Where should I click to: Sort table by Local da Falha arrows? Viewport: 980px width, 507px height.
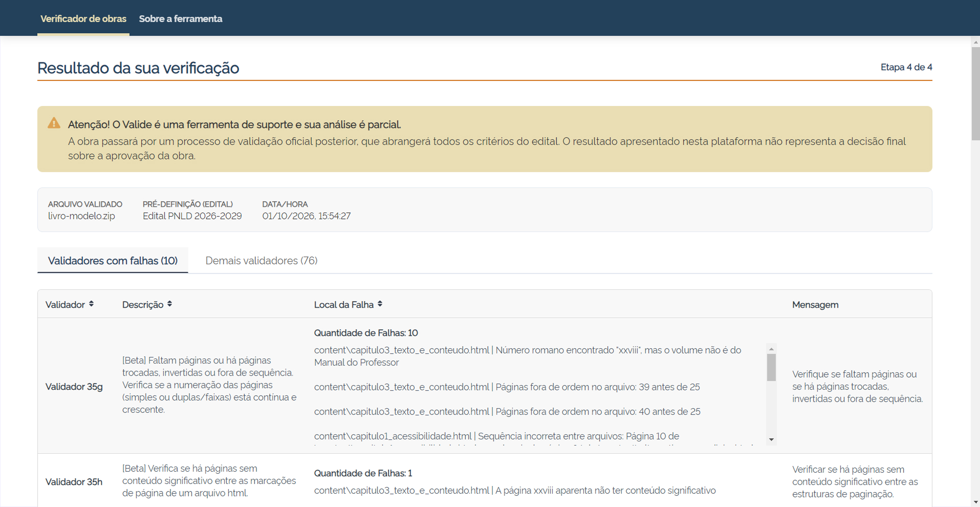380,304
